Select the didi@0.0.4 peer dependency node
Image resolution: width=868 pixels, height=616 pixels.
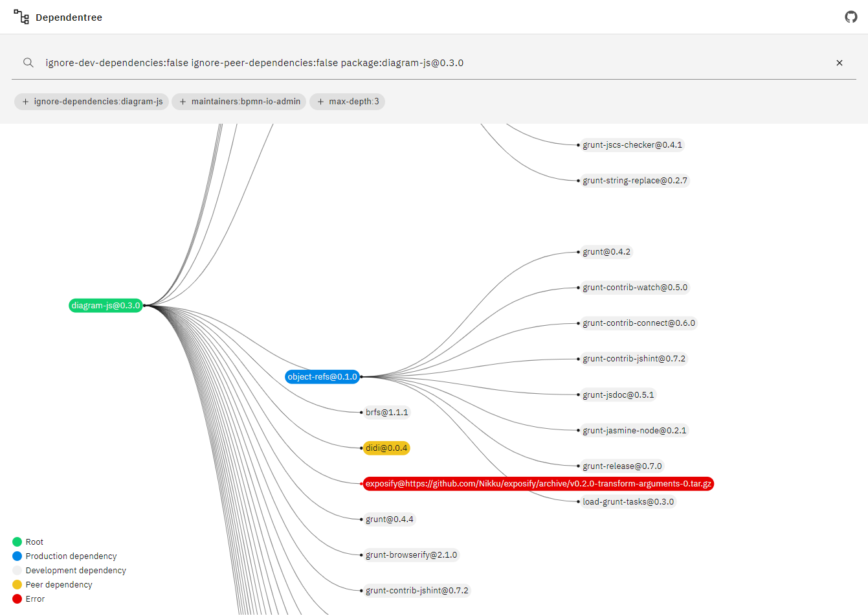pos(386,448)
